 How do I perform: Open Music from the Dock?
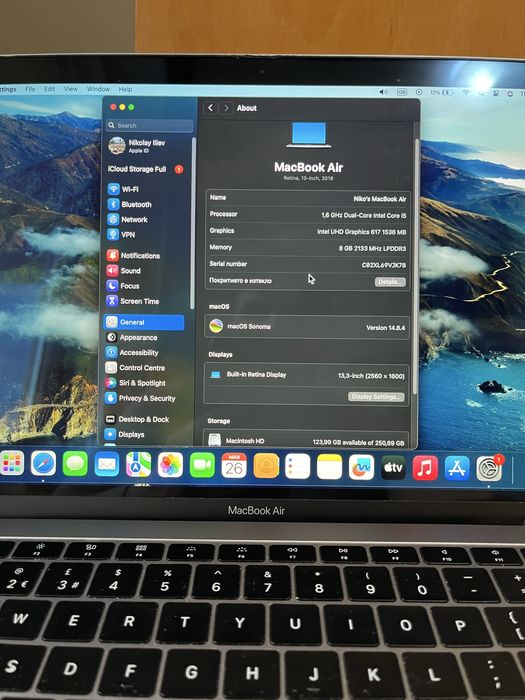pos(425,468)
